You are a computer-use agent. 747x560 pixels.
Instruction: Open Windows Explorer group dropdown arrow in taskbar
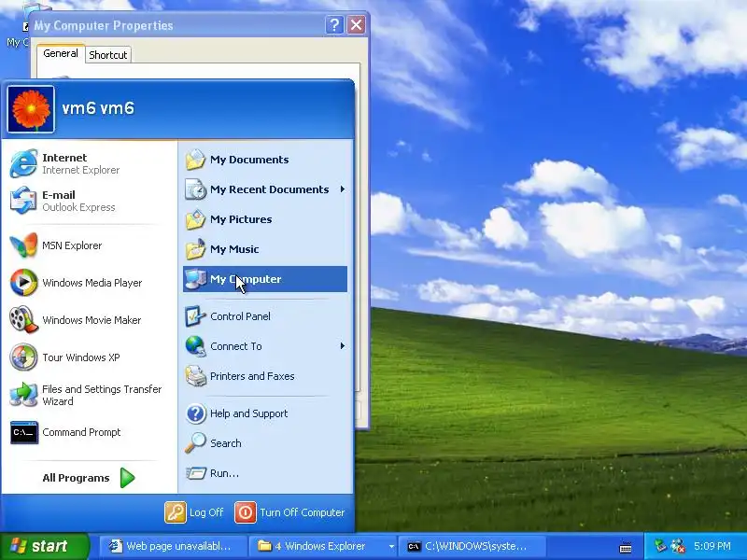391,546
